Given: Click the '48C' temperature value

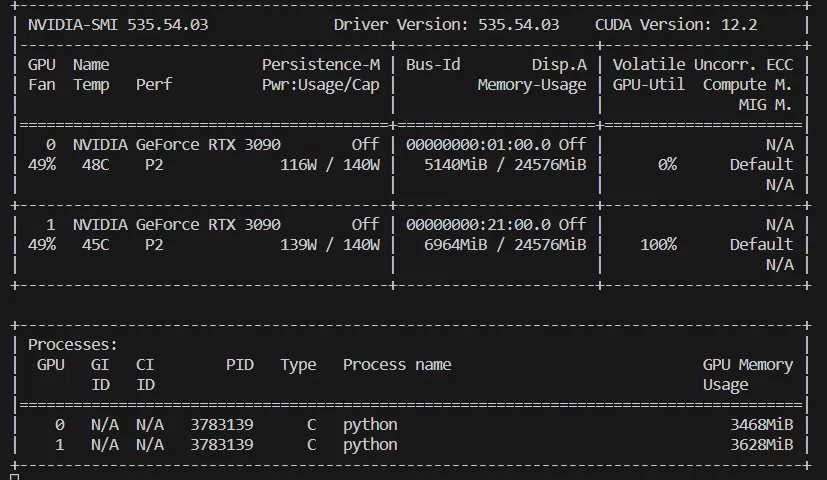Looking at the screenshot, I should click(95, 165).
